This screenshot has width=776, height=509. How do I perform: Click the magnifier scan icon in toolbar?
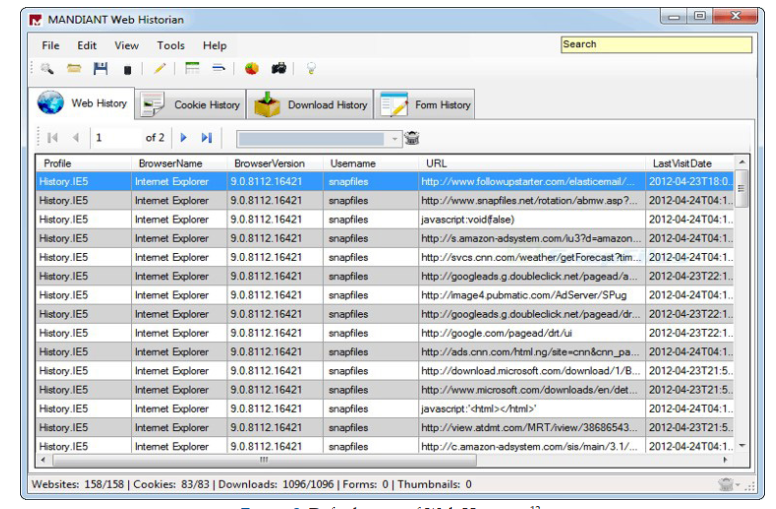[x=47, y=68]
